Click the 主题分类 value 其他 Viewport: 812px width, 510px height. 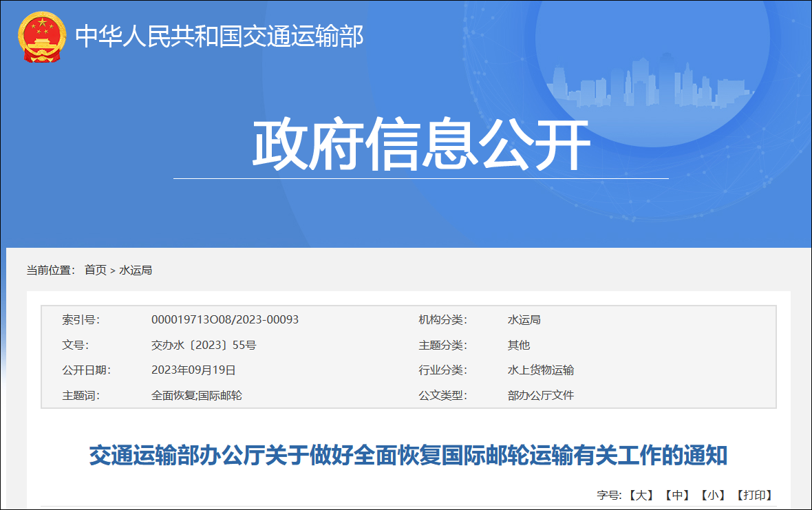(x=518, y=346)
